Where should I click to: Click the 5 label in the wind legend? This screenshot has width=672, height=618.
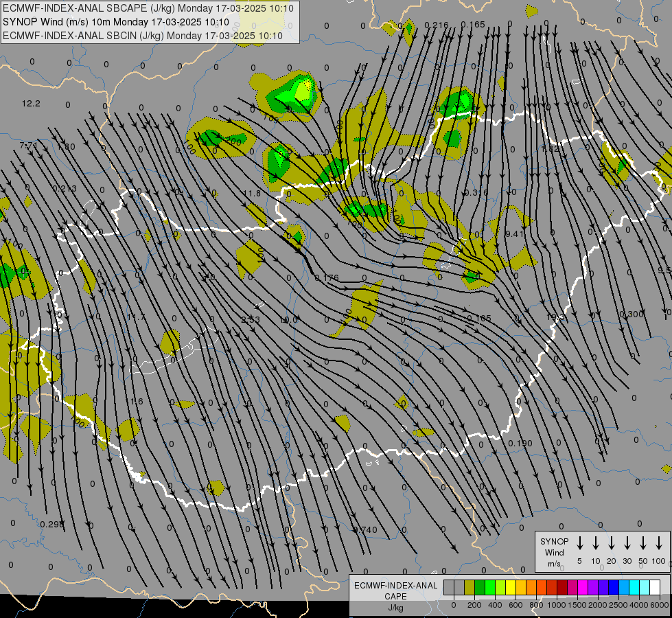pos(579,561)
